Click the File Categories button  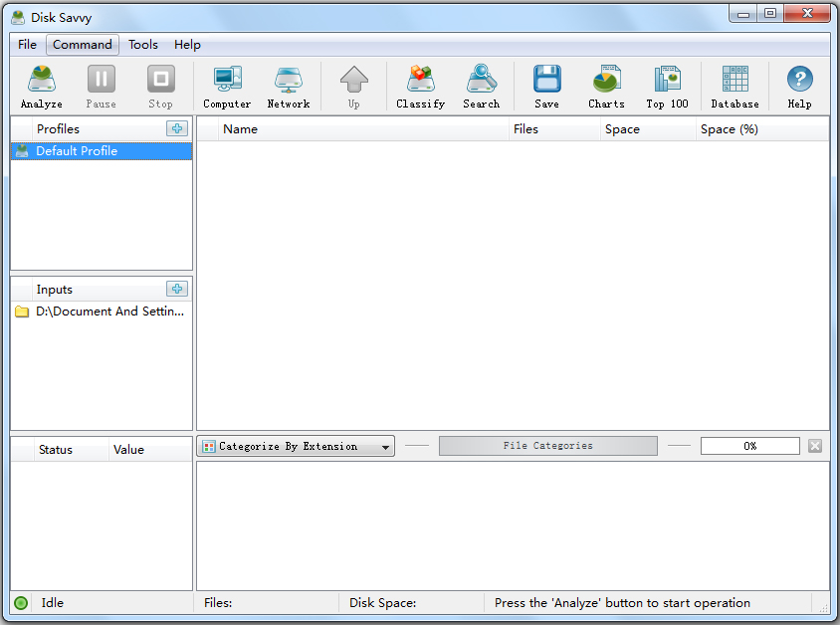point(547,445)
